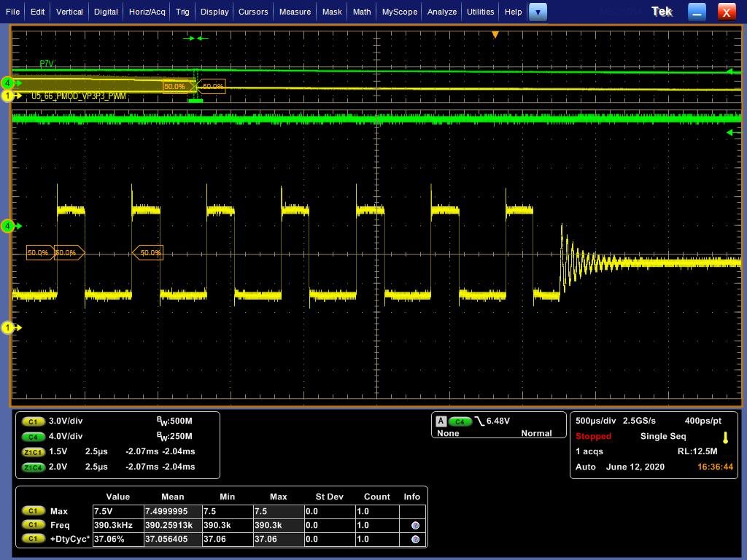Viewport: 747px width, 560px height.
Task: Click the +DtyCyc row info icon
Action: 415,539
